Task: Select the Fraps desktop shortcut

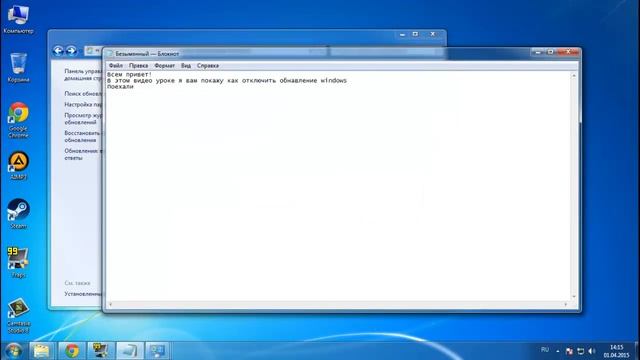Action: (x=18, y=262)
